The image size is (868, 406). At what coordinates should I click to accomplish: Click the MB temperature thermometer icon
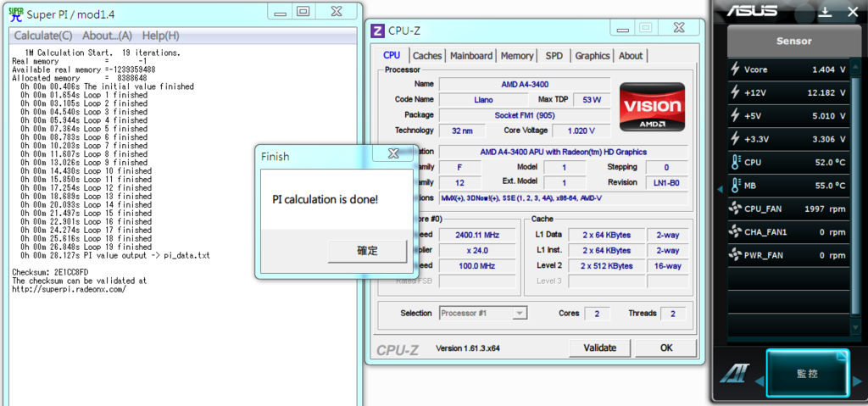pos(735,186)
